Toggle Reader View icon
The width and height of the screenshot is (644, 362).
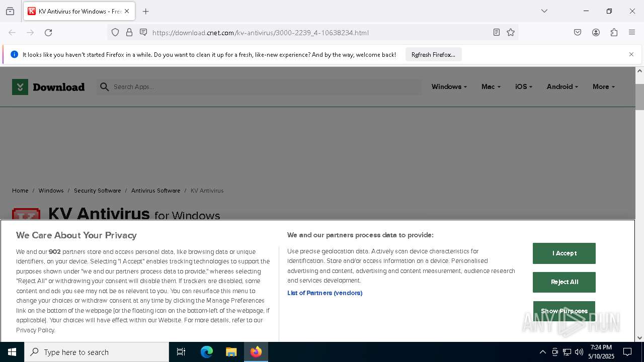497,33
